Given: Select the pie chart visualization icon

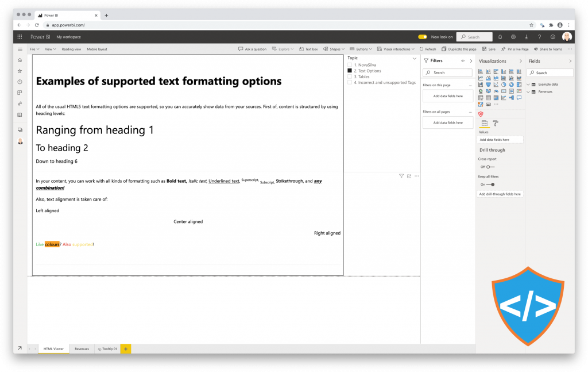Looking at the screenshot, I should coord(504,85).
